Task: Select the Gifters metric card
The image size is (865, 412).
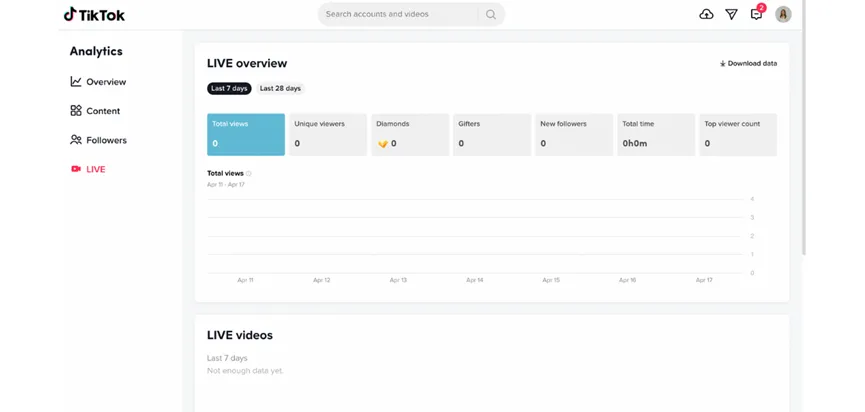Action: 492,135
